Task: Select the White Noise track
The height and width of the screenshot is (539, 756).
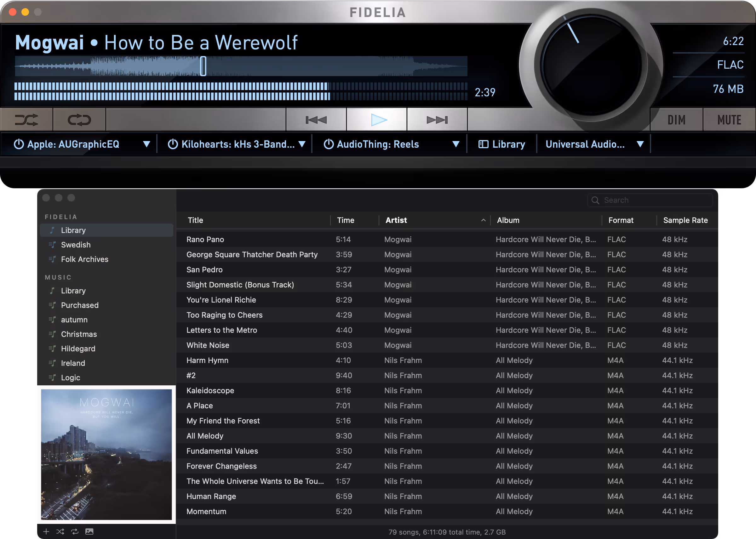Action: 447,345
